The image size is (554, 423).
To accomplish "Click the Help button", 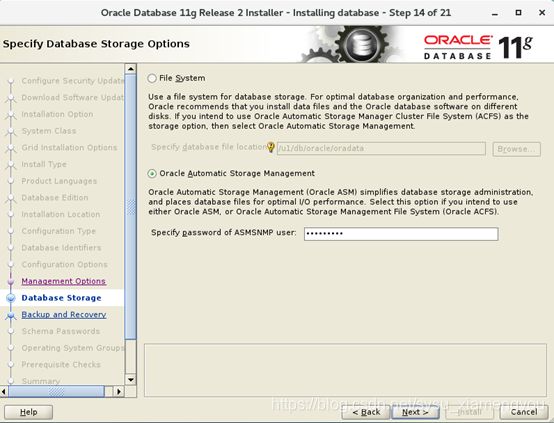I will pyautogui.click(x=29, y=412).
